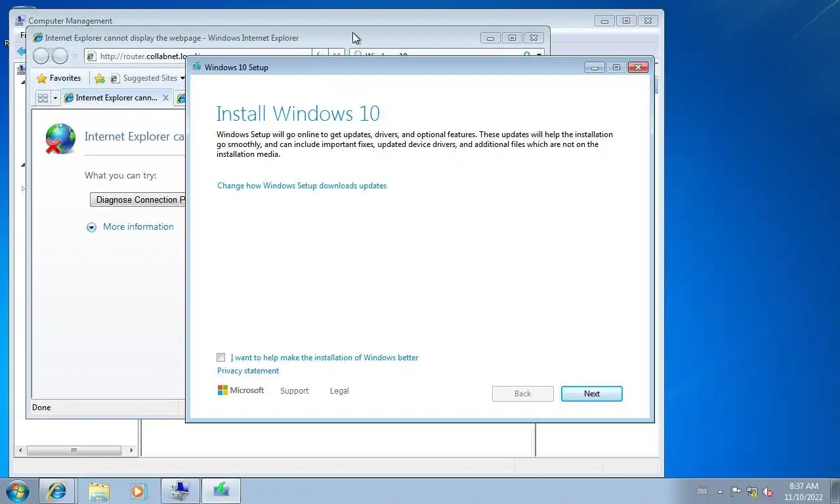Click Internet Explorer forward arrow button
Screen dimensions: 840x504
click(x=60, y=56)
